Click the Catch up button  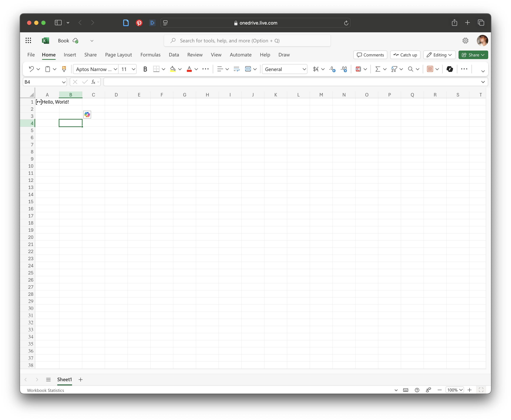[x=405, y=55]
